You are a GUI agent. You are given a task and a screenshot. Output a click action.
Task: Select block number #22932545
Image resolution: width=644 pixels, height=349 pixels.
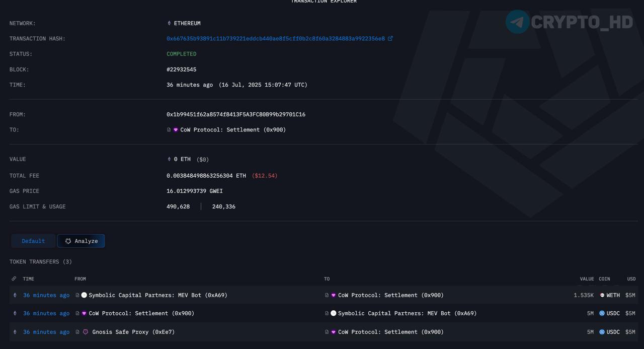[182, 69]
